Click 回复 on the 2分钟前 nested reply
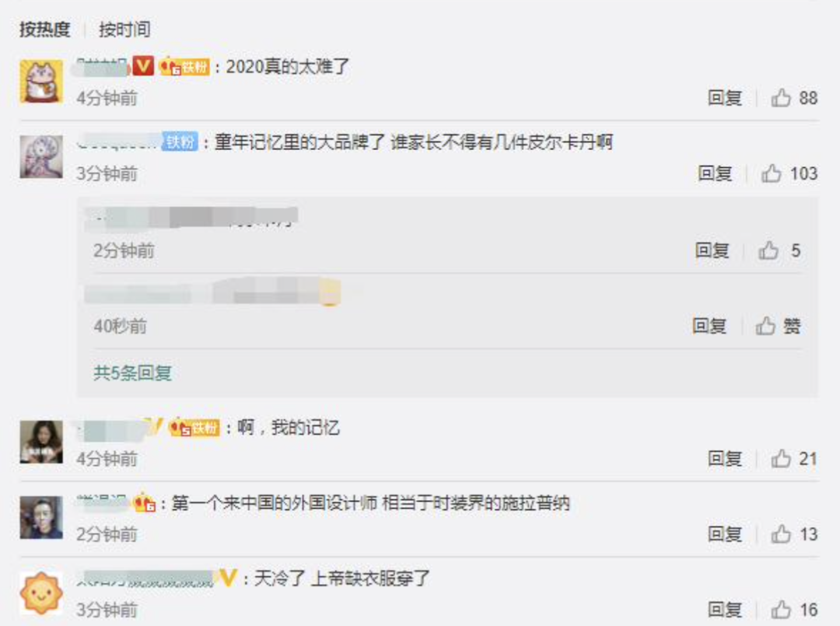The width and height of the screenshot is (840, 626). pos(712,250)
